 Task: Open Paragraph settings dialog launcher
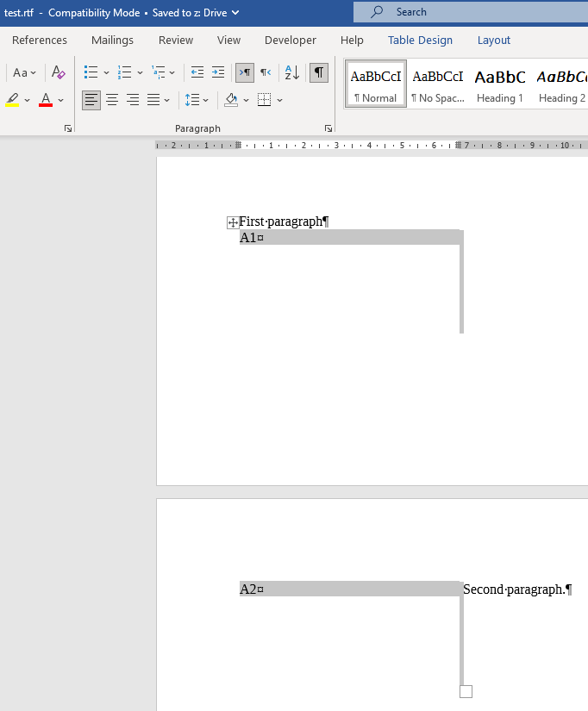tap(328, 128)
